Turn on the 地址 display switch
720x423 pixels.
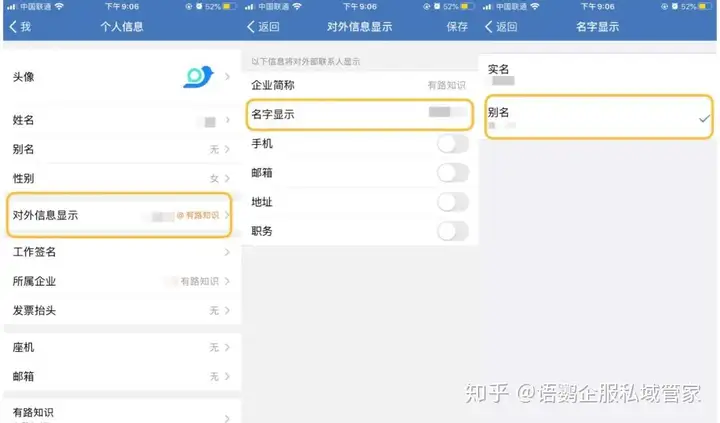452,202
